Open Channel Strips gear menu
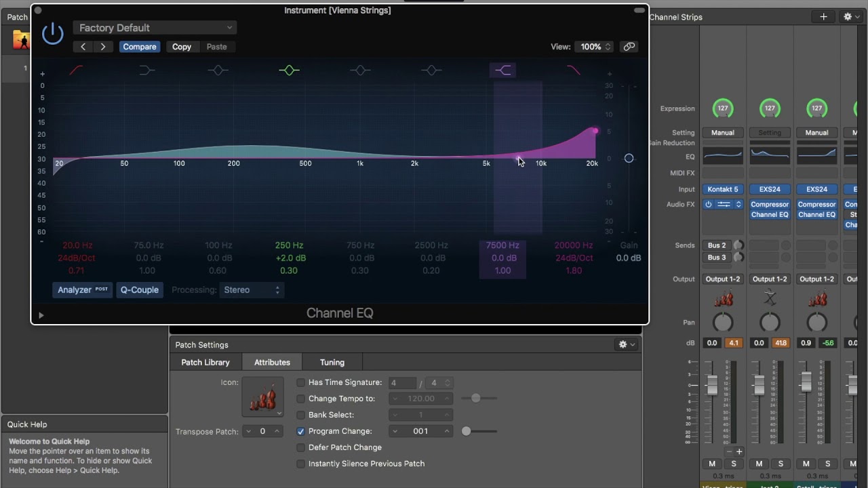The width and height of the screenshot is (868, 488). tap(851, 17)
